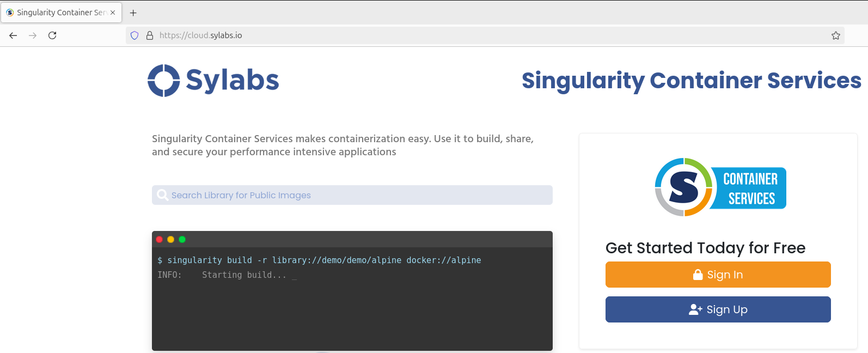Click the red dot in terminal demo
Viewport: 868px width, 353px height.
(160, 239)
